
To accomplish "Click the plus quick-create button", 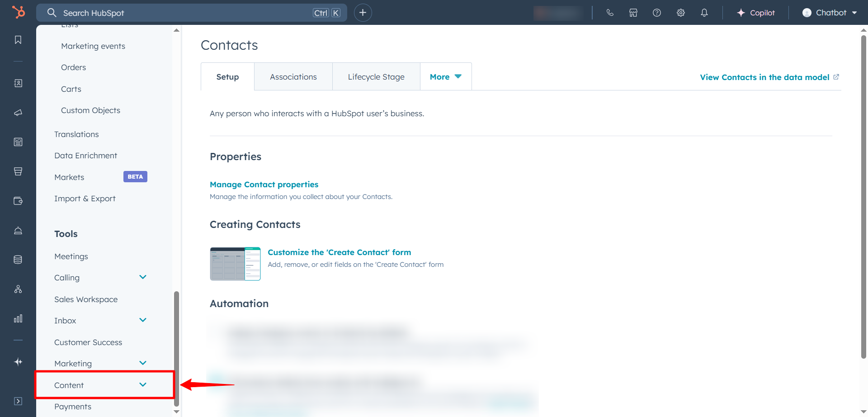I will click(363, 13).
